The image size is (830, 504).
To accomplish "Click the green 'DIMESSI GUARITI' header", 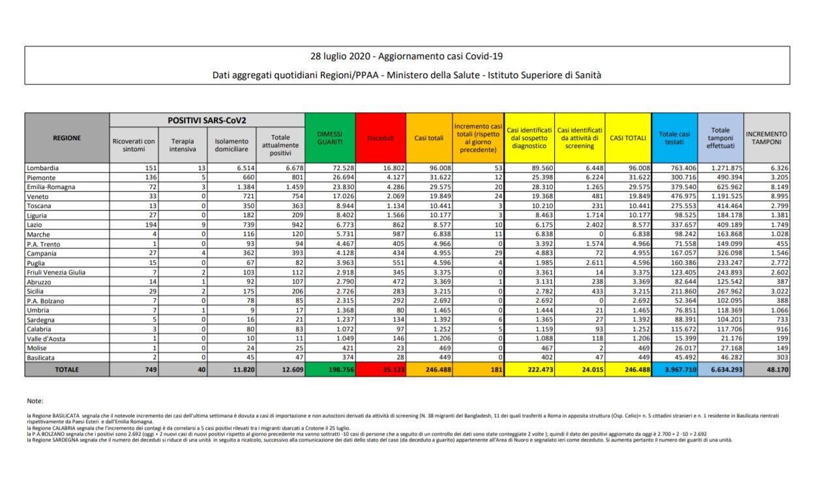I will (331, 138).
